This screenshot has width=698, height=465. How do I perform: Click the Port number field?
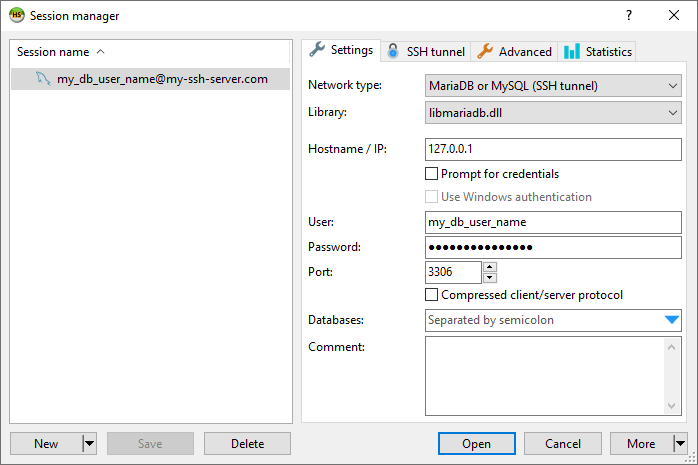coord(453,272)
